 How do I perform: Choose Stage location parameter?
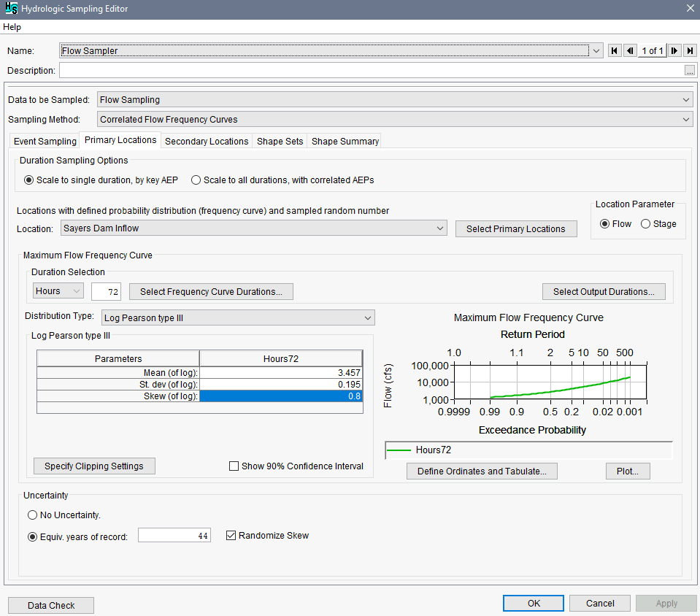(x=645, y=223)
